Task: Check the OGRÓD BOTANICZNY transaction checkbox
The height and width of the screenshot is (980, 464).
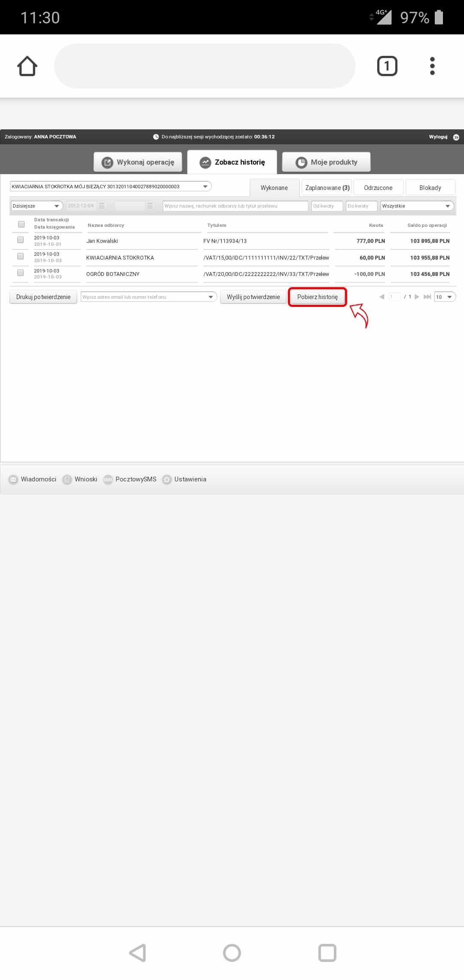Action: coord(20,272)
